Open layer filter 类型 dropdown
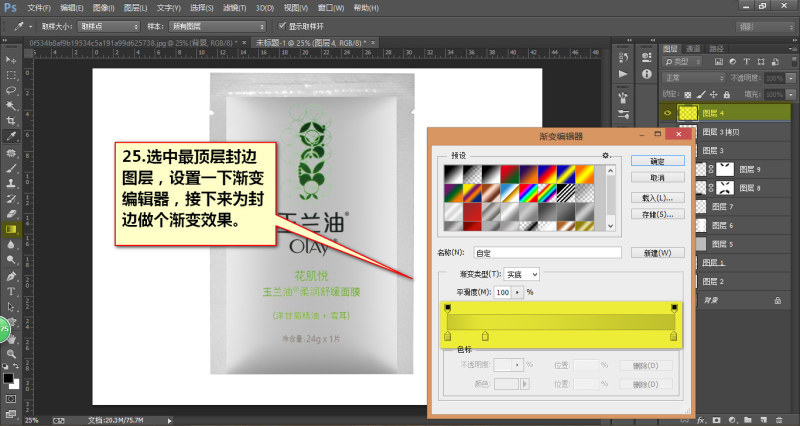800x426 pixels. coord(683,62)
